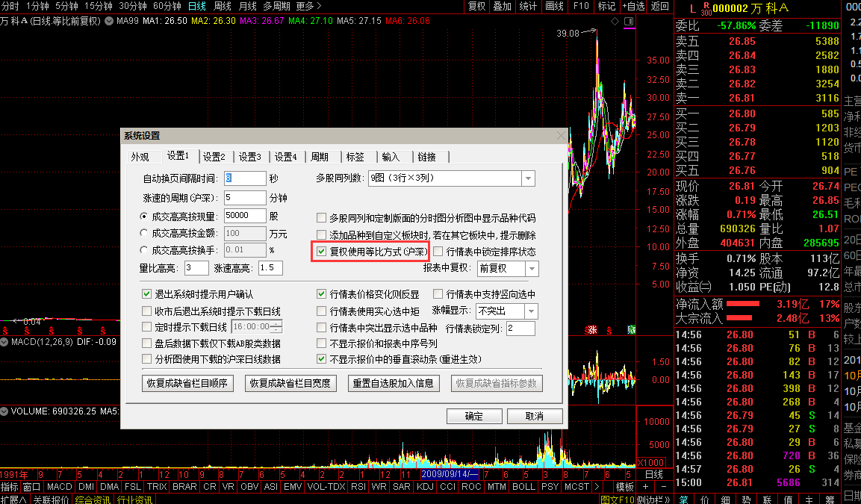Toggle the side panel icon above the chart
861x504 pixels.
(x=630, y=21)
